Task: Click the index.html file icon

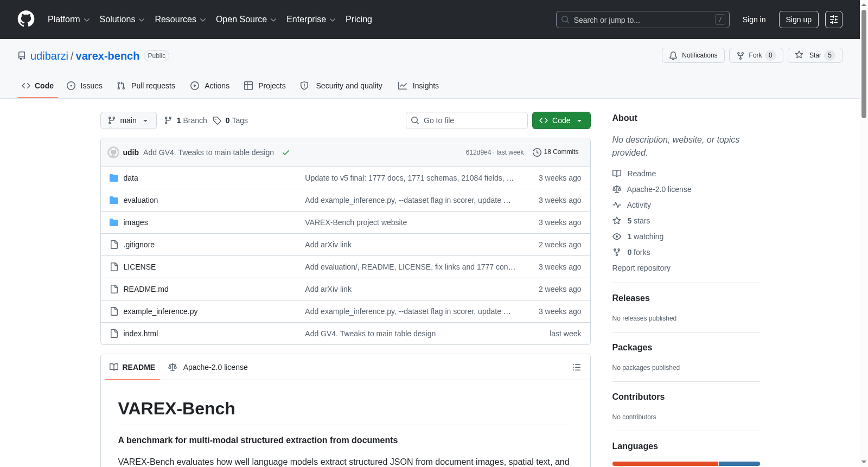Action: [x=114, y=334]
